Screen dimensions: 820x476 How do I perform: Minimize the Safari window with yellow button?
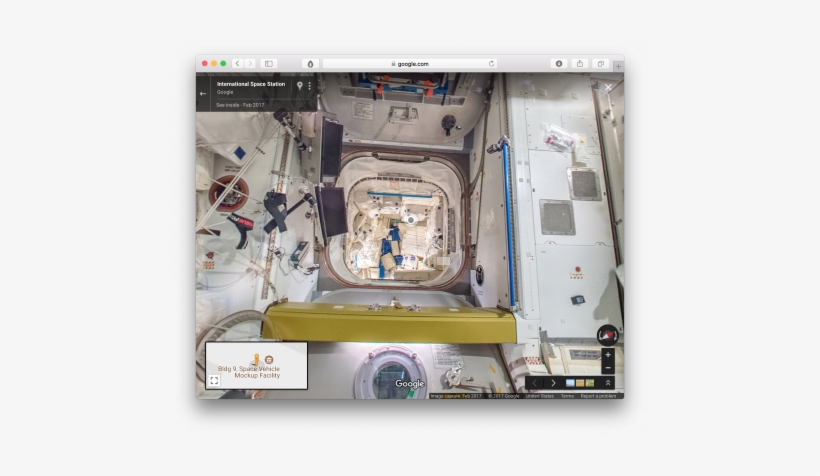click(x=214, y=64)
